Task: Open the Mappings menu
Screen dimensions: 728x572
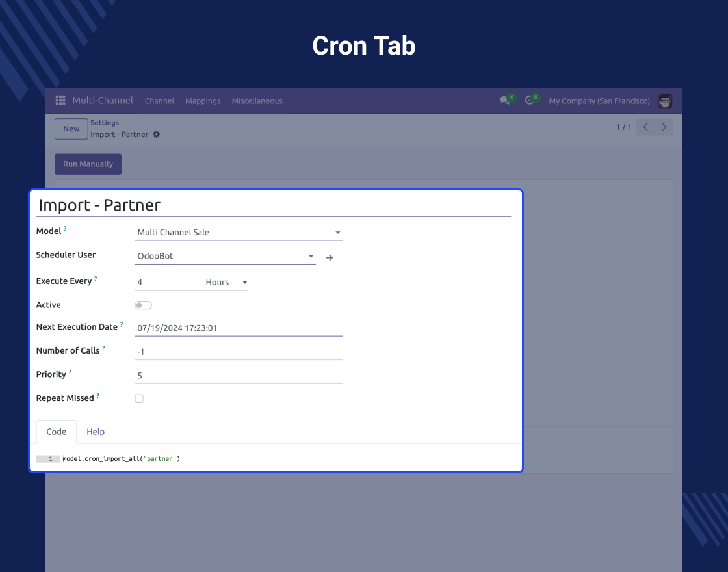Action: pyautogui.click(x=203, y=101)
